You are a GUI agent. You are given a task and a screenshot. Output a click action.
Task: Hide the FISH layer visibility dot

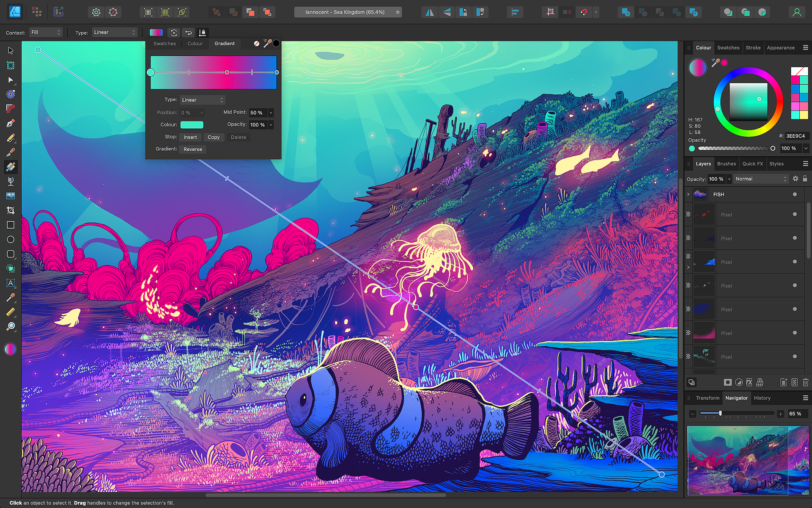click(x=795, y=194)
